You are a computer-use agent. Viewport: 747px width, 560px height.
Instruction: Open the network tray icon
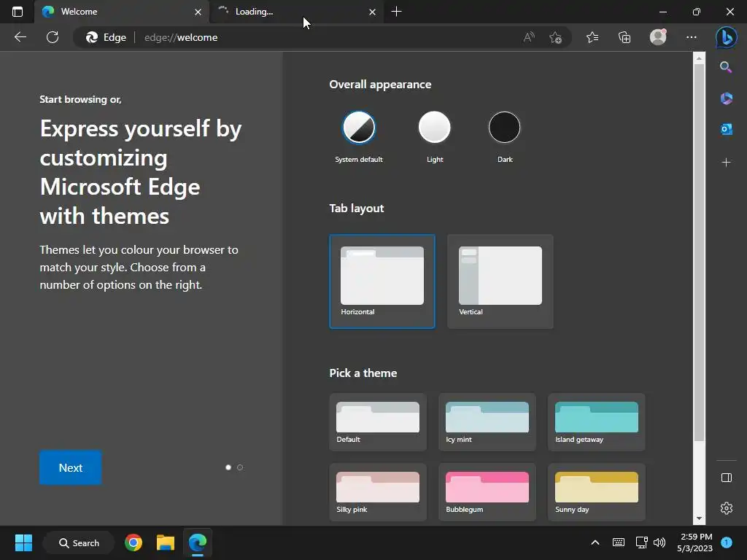[641, 542]
